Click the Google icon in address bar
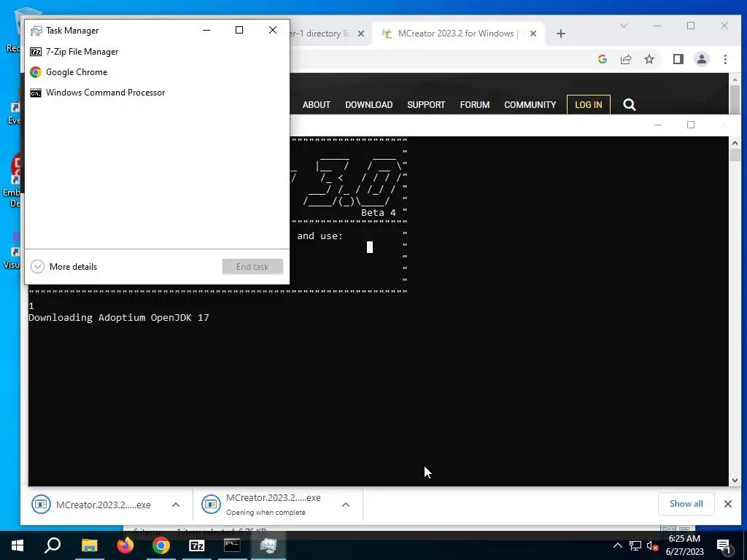 pos(602,59)
